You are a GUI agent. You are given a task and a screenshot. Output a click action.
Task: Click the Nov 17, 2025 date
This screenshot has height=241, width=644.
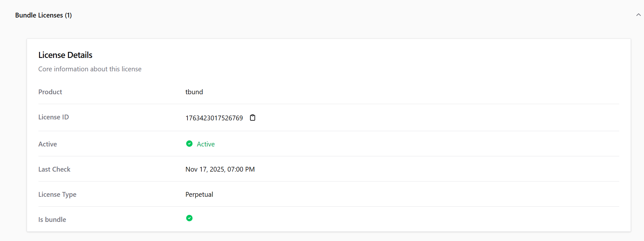coord(205,169)
